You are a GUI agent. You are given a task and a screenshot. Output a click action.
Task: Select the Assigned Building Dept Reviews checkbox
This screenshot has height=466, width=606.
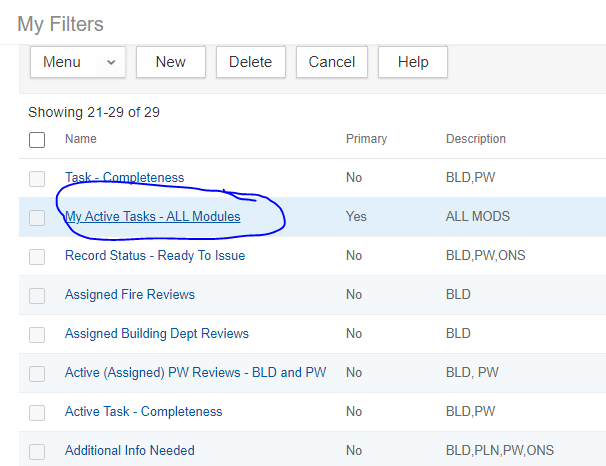[x=37, y=334]
